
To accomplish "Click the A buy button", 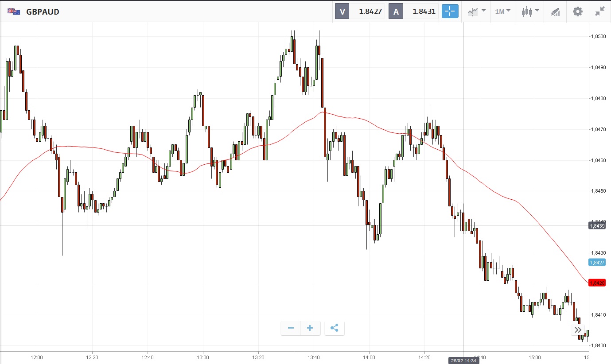I will point(396,12).
